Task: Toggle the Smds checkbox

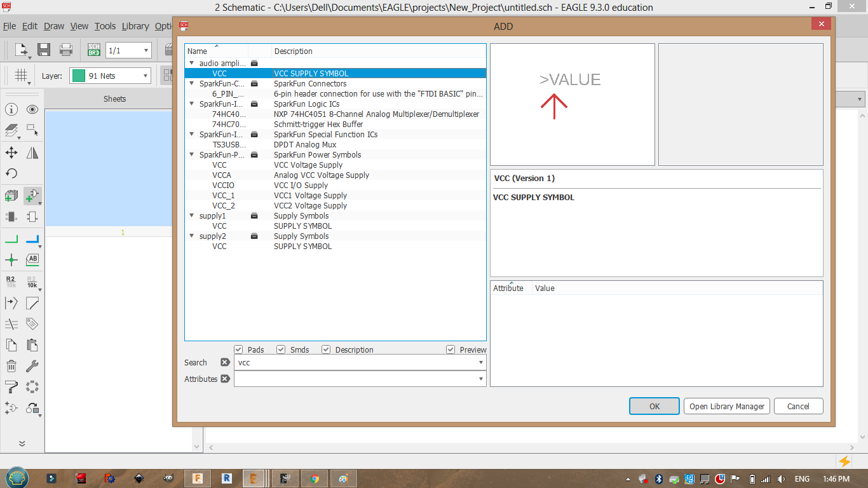Action: 281,349
